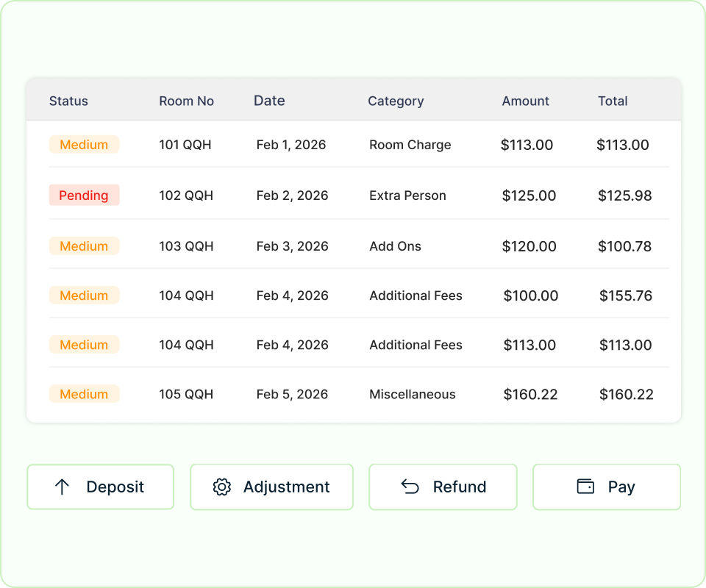Click date Feb 2, 2026
This screenshot has width=706, height=588.
pos(292,196)
